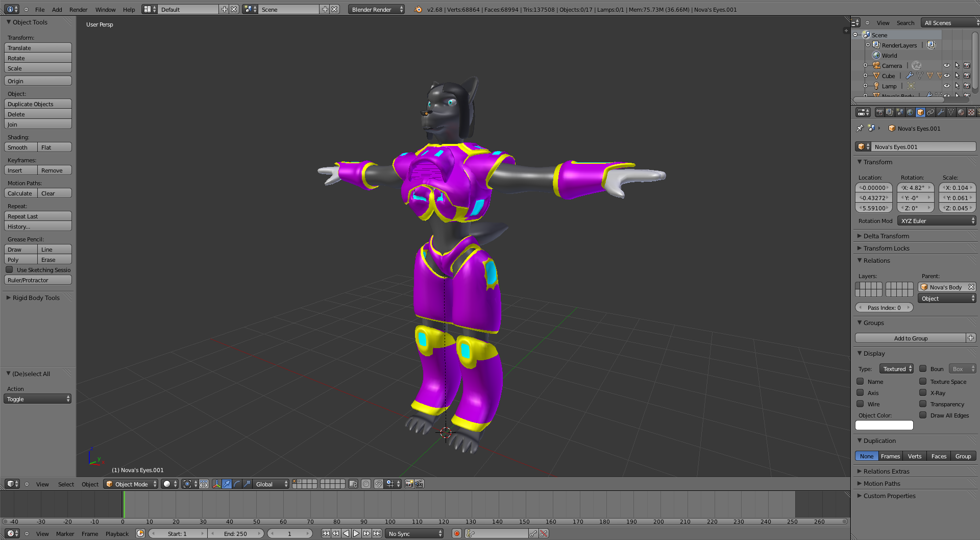Open the Blender Render engine dropdown
The height and width of the screenshot is (540, 980).
click(x=376, y=9)
